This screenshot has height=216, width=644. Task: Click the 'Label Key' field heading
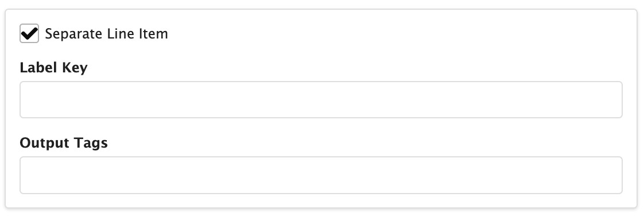[x=54, y=68]
